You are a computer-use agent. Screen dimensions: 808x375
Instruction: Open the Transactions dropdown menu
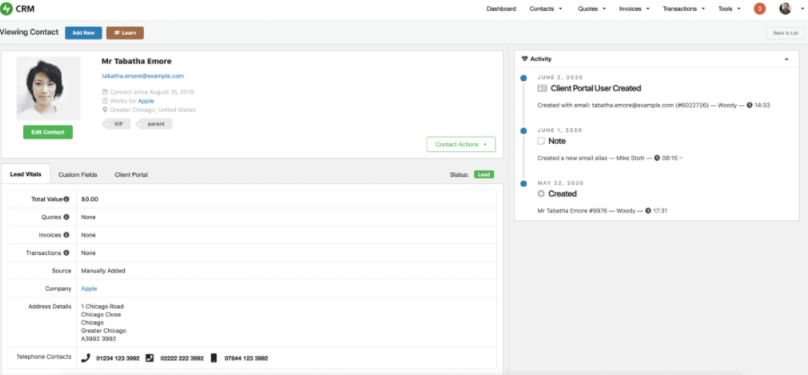tap(683, 9)
